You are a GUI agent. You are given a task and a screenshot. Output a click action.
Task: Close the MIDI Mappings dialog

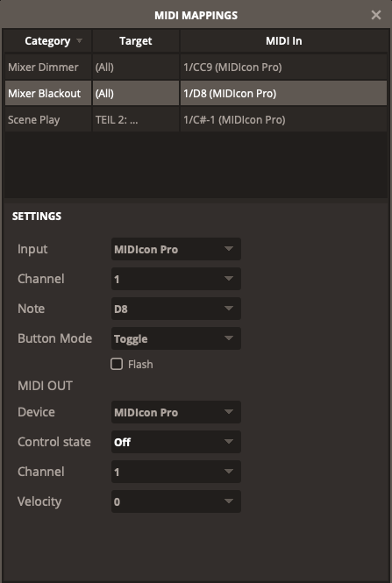click(x=376, y=15)
